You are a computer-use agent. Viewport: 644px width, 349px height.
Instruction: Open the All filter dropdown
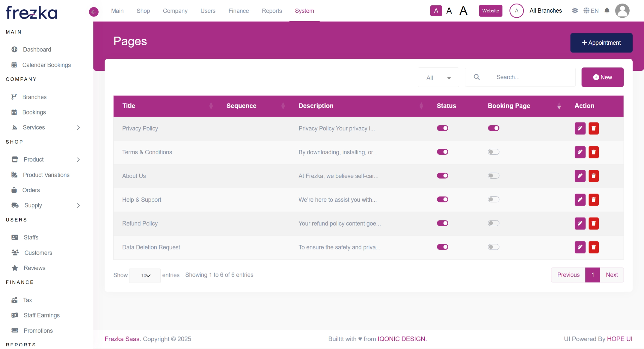(438, 78)
